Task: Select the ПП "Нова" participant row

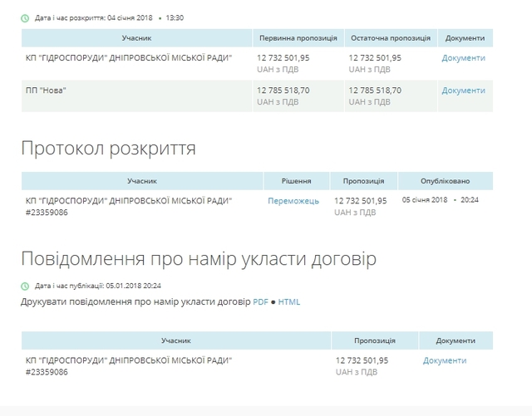Action: click(257, 96)
